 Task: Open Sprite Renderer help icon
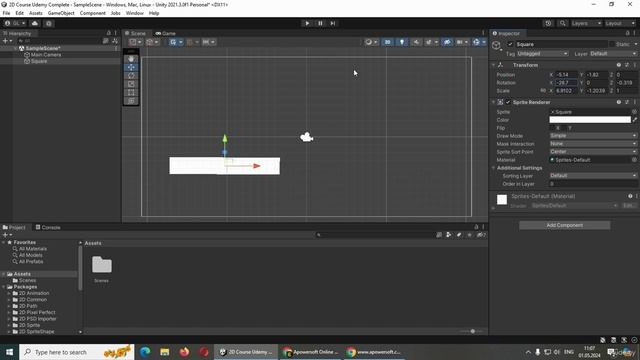619,102
